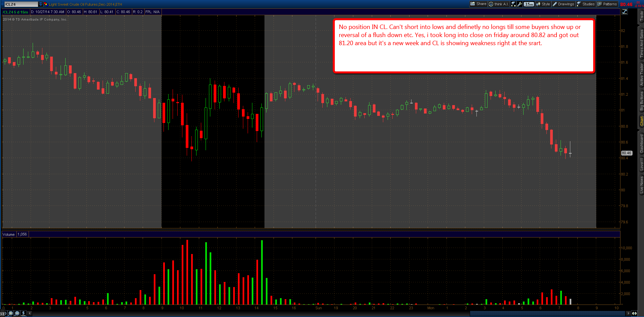
Task: Click the Mon label on the time axis
Action: coord(431,308)
